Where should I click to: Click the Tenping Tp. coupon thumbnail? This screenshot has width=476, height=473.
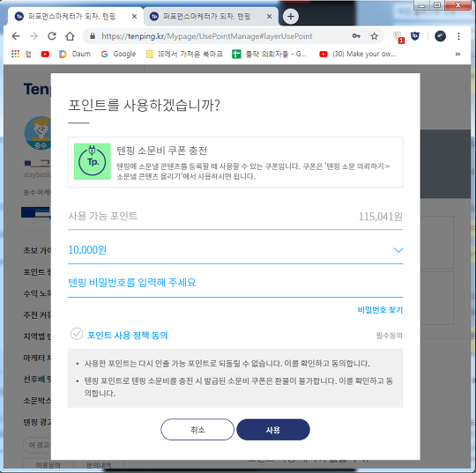pyautogui.click(x=93, y=161)
